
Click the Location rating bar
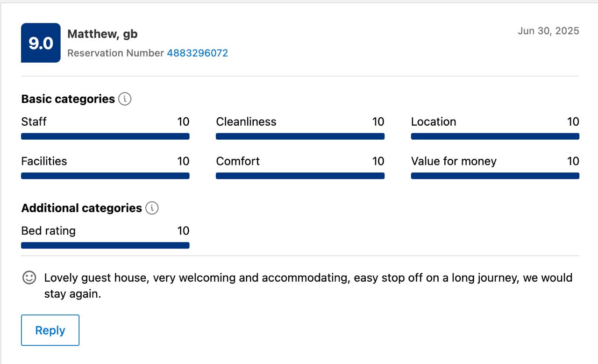click(x=495, y=136)
